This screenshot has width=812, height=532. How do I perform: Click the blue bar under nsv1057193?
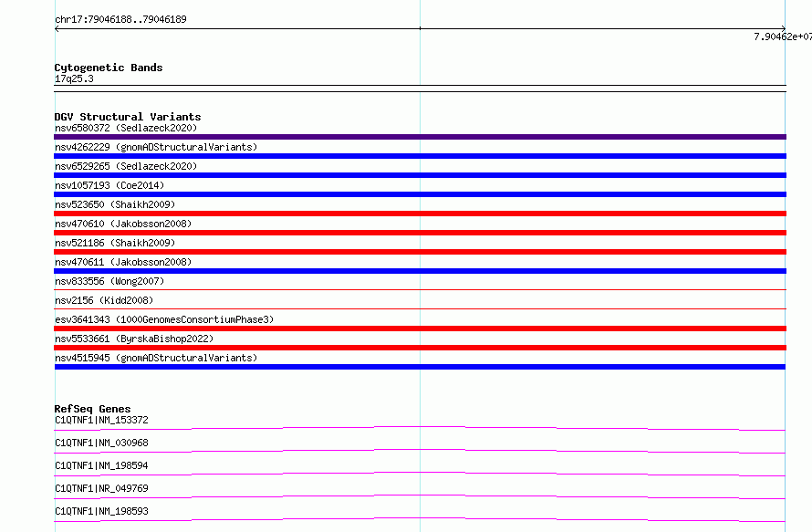(420, 194)
